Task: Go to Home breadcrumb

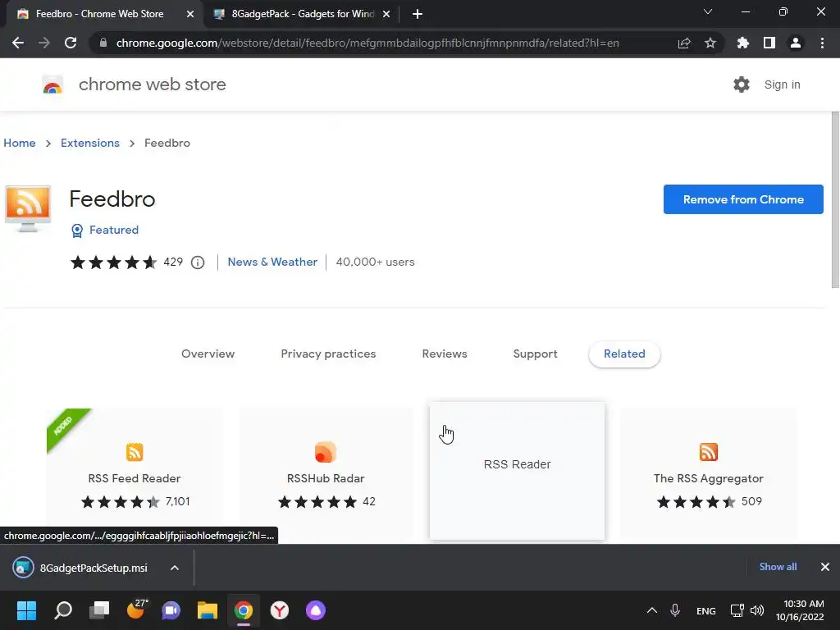Action: (20, 143)
